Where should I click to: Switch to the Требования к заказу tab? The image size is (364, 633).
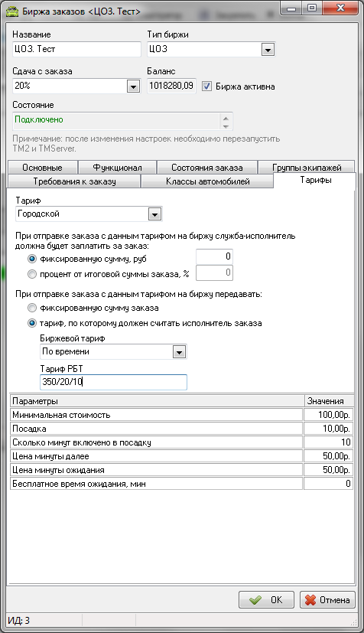(74, 181)
